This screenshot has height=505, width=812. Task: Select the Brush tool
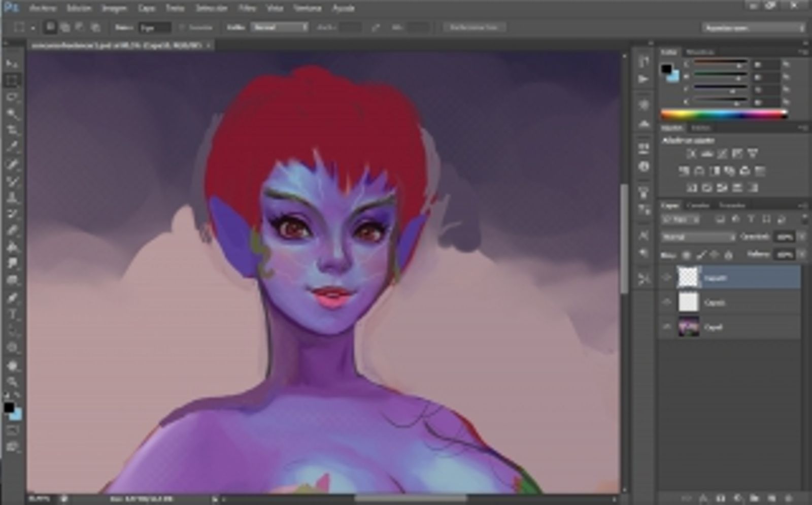click(x=12, y=181)
